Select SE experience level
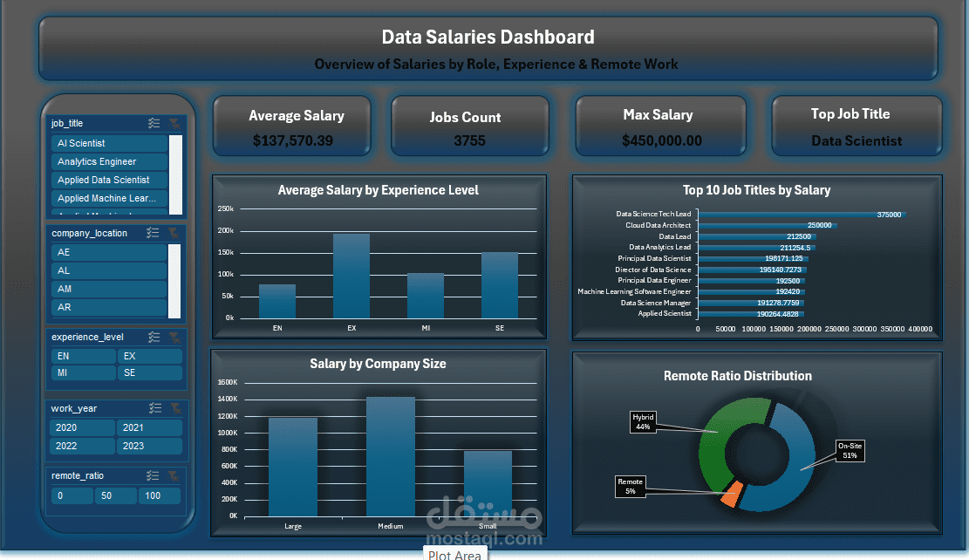Image resolution: width=969 pixels, height=560 pixels. pyautogui.click(x=150, y=372)
